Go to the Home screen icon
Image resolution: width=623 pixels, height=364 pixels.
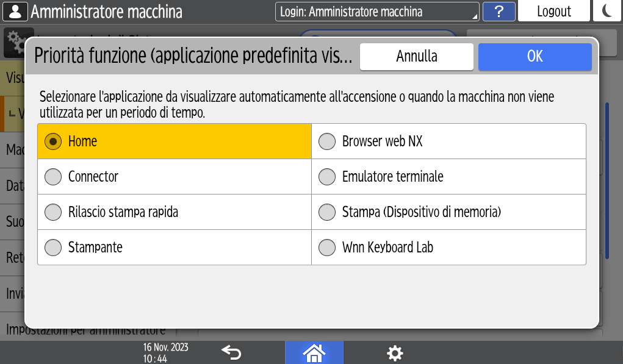(x=314, y=352)
